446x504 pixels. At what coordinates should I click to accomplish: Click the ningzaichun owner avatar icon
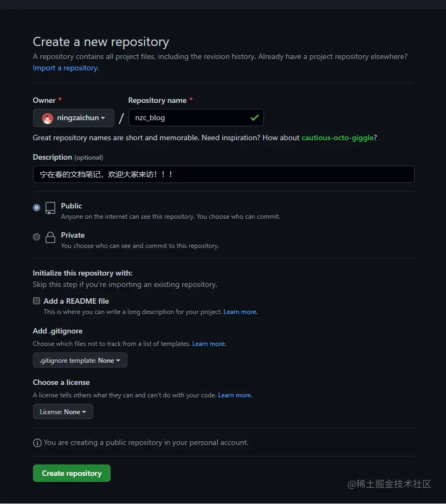coord(47,117)
